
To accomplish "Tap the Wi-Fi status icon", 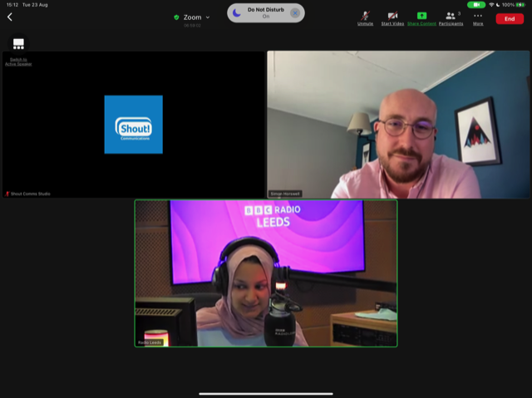I will click(x=491, y=5).
